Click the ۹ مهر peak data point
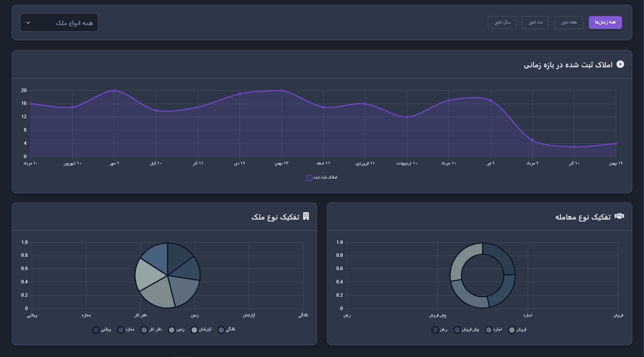 click(114, 90)
